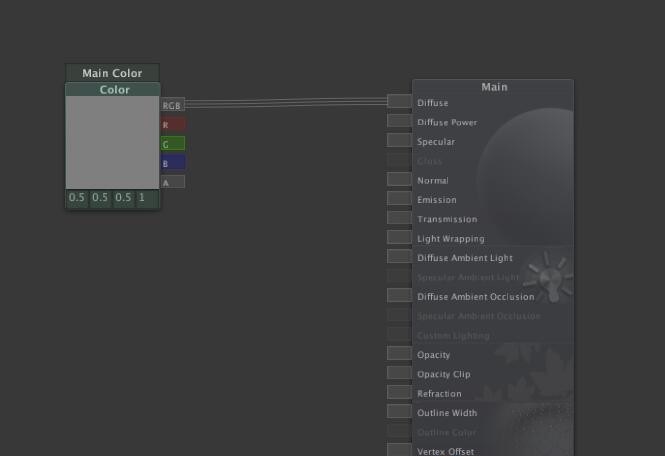665x456 pixels.
Task: Click the Specular input connector box
Action: click(x=399, y=141)
